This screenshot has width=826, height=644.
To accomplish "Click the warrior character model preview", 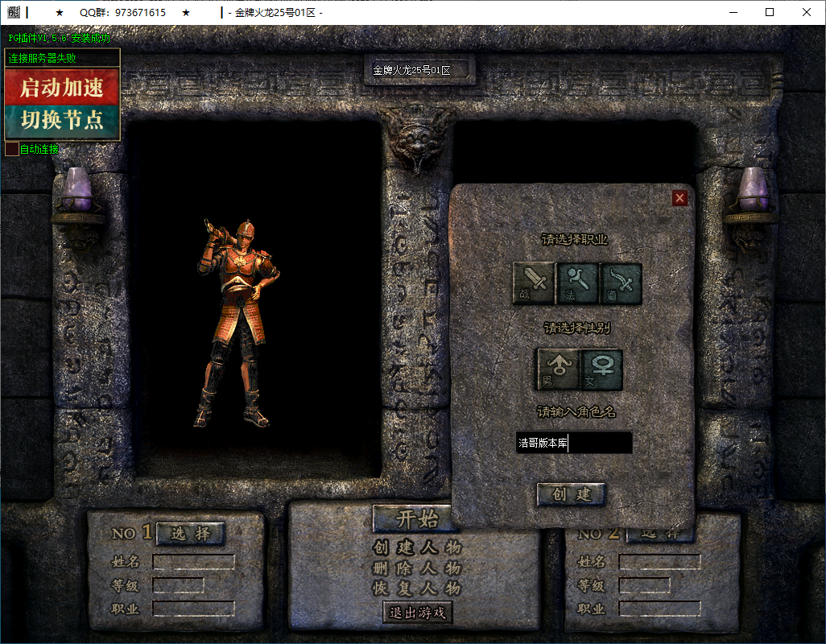I will tap(237, 323).
